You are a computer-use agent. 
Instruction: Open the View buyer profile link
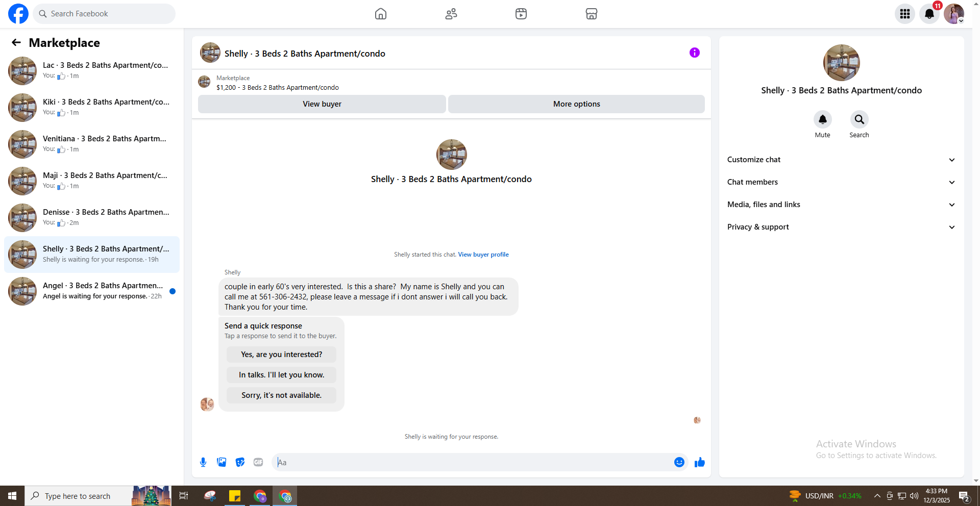(483, 255)
